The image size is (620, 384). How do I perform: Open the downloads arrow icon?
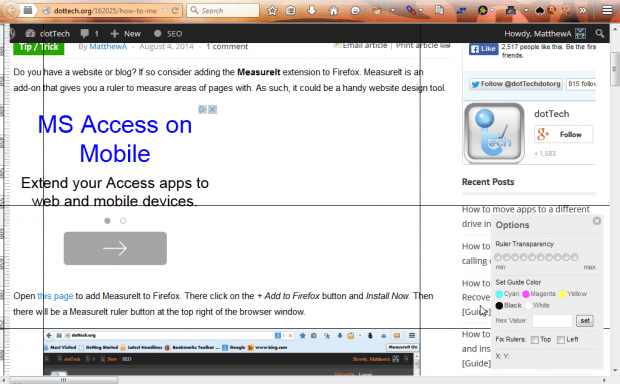click(x=312, y=10)
